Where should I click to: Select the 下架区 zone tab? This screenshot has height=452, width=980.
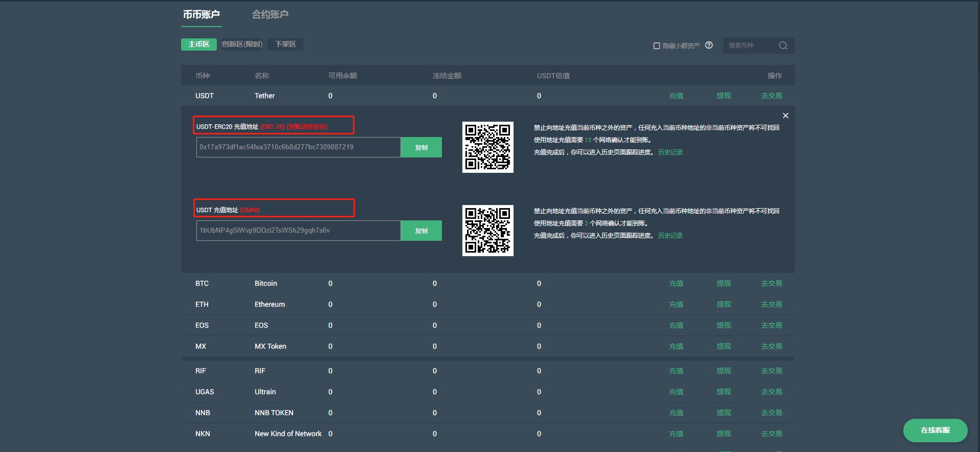tap(285, 44)
